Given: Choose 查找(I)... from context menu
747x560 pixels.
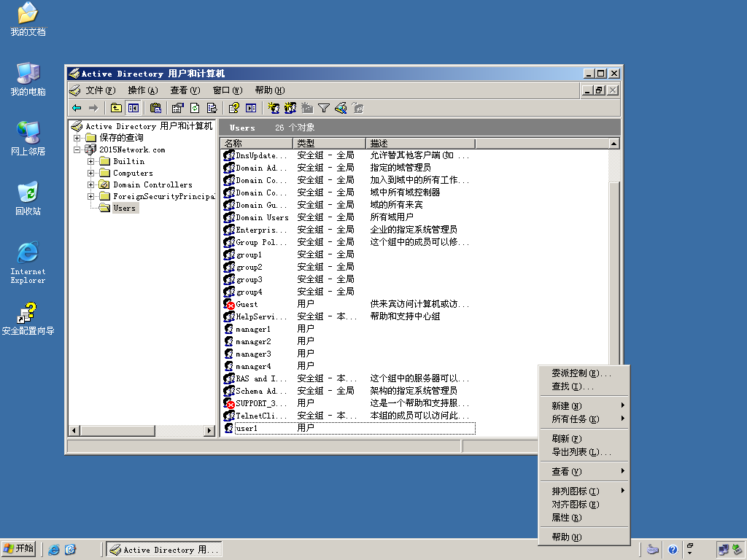Looking at the screenshot, I should point(584,386).
